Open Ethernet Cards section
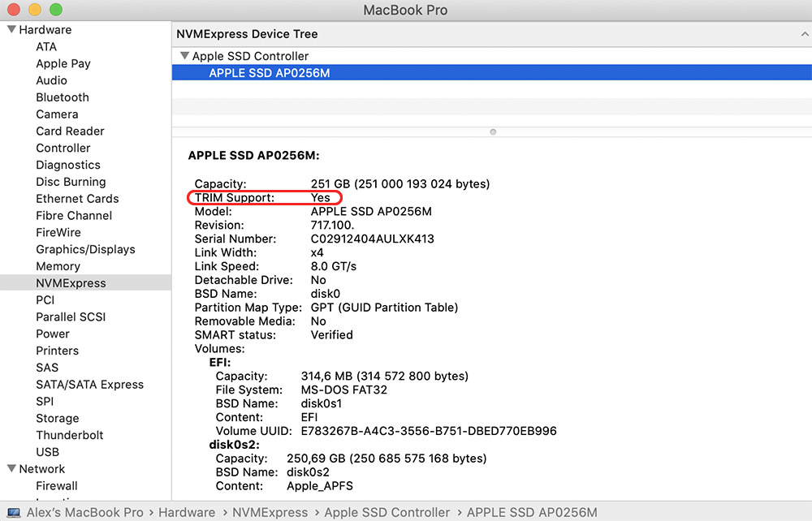812x521 pixels. point(77,199)
